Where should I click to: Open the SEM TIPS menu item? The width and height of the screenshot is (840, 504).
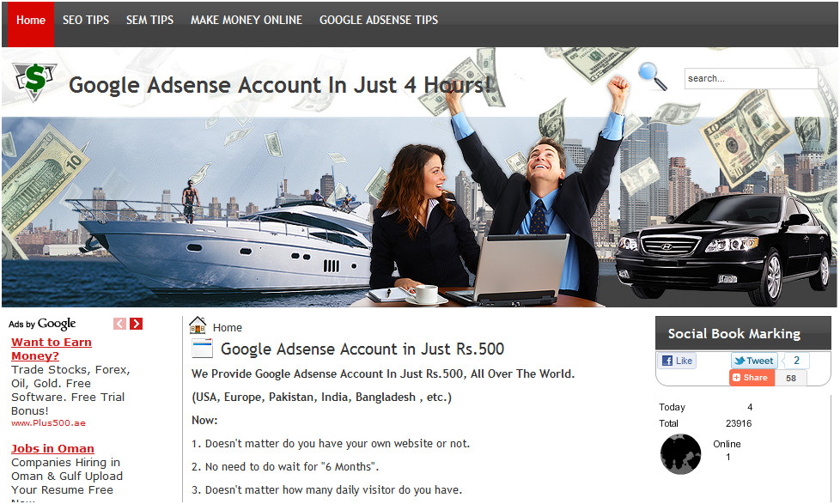coord(150,21)
